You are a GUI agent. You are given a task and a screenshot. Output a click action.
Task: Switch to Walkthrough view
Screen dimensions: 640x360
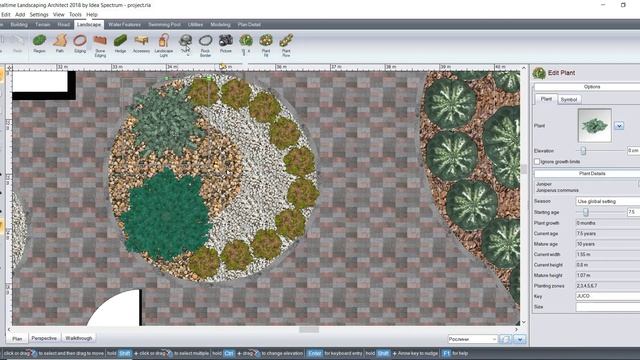click(79, 338)
